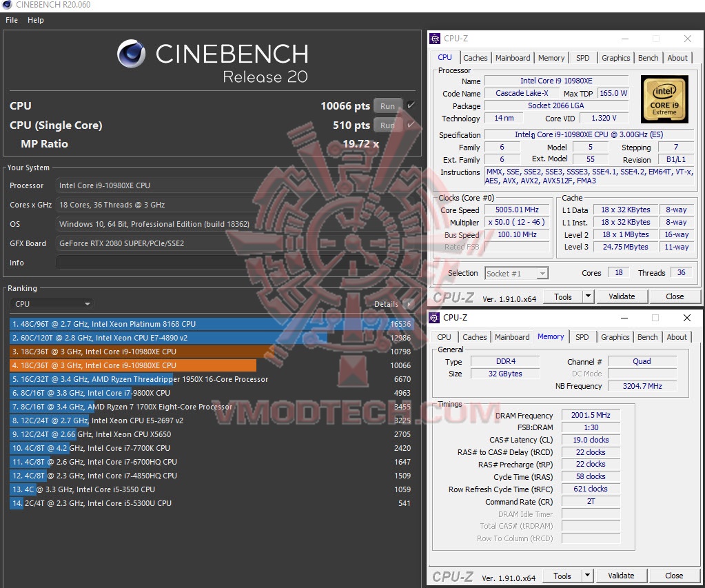Switch to Caches tab in lower CPU-Z
Screen dimensions: 705x588
pos(474,337)
